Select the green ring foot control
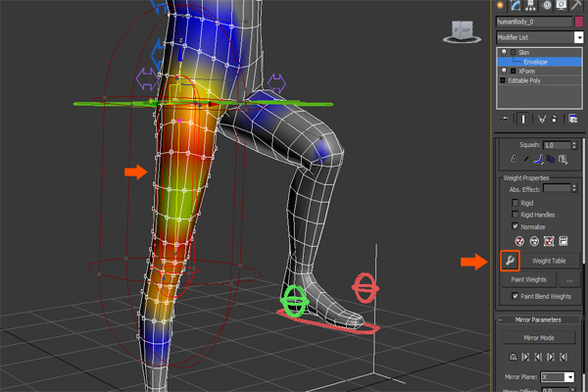The height and width of the screenshot is (392, 588). (295, 301)
